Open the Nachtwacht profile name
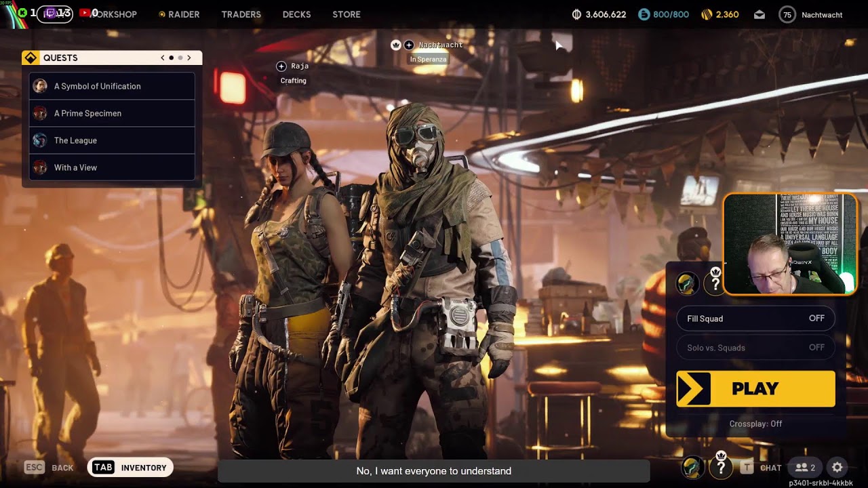The width and height of the screenshot is (868, 488). (822, 15)
